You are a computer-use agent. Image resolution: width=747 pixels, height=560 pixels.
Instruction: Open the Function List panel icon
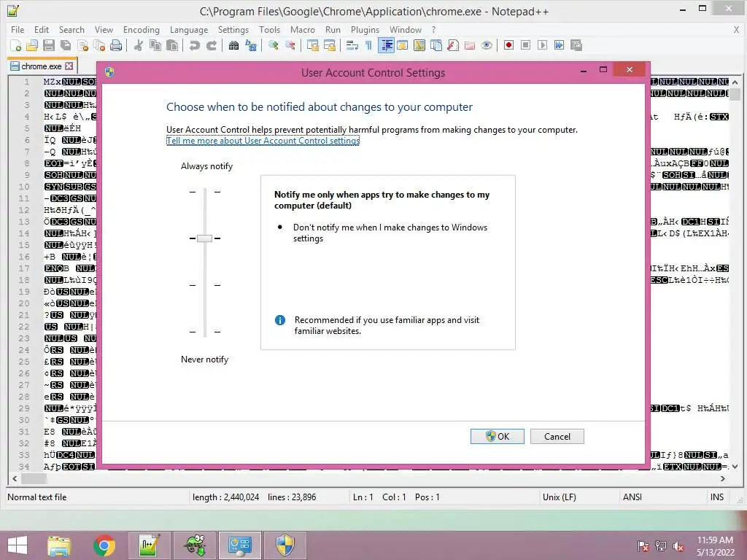point(453,45)
